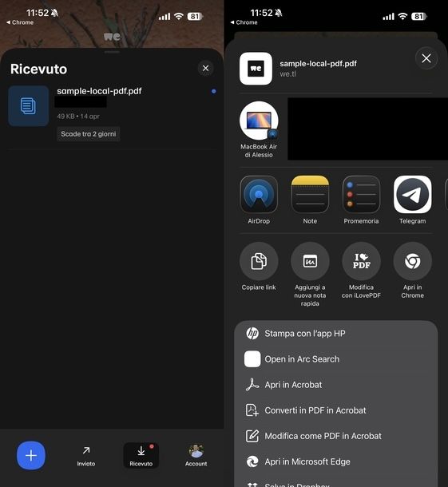448x487 pixels.
Task: Tap the Converti in PDF icon
Action: 252,410
